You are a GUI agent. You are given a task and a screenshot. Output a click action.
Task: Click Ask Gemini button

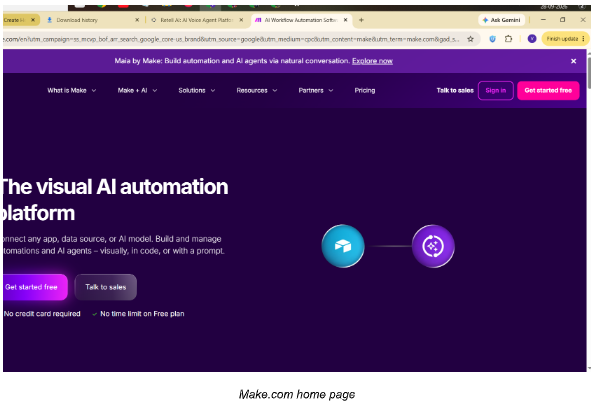[x=502, y=20]
